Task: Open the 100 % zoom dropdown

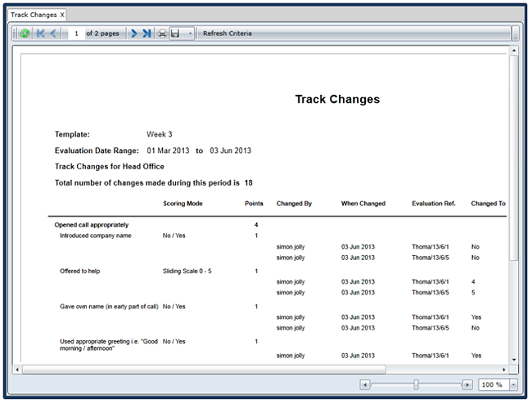Action: coord(512,384)
